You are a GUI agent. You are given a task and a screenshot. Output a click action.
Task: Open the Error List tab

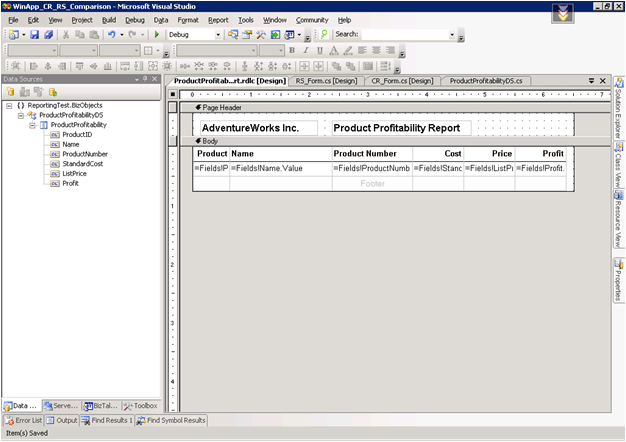[24, 420]
